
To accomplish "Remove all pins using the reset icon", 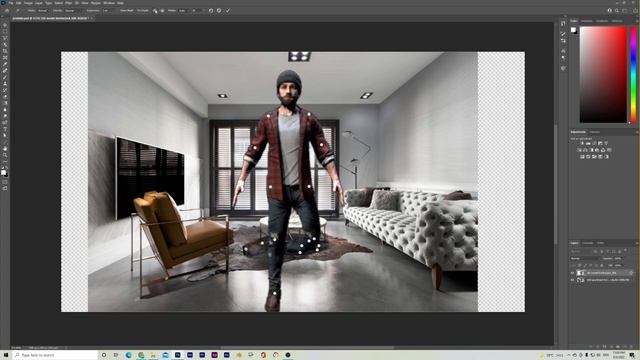I will pyautogui.click(x=211, y=10).
